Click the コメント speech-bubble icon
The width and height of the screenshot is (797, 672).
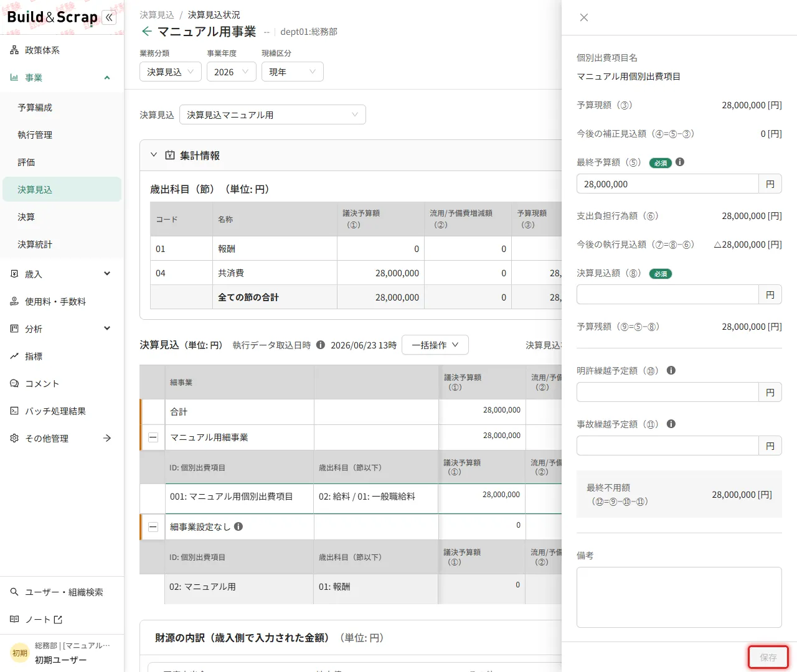pos(14,383)
